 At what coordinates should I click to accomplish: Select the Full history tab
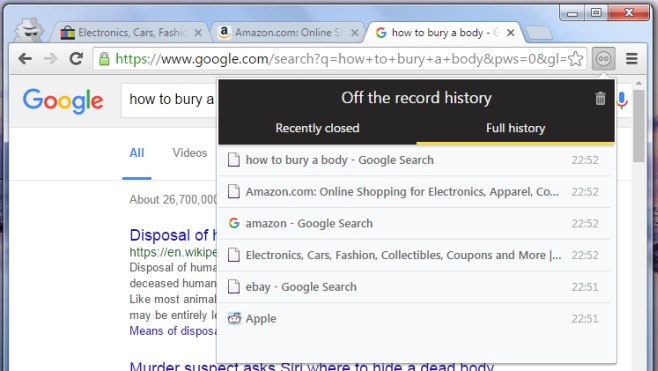tap(515, 128)
